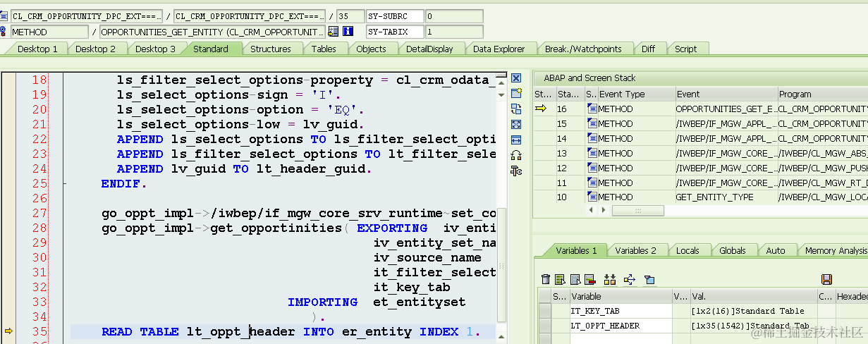The height and width of the screenshot is (344, 868).
Task: Open the DetailDisplay tab
Action: pyautogui.click(x=429, y=49)
